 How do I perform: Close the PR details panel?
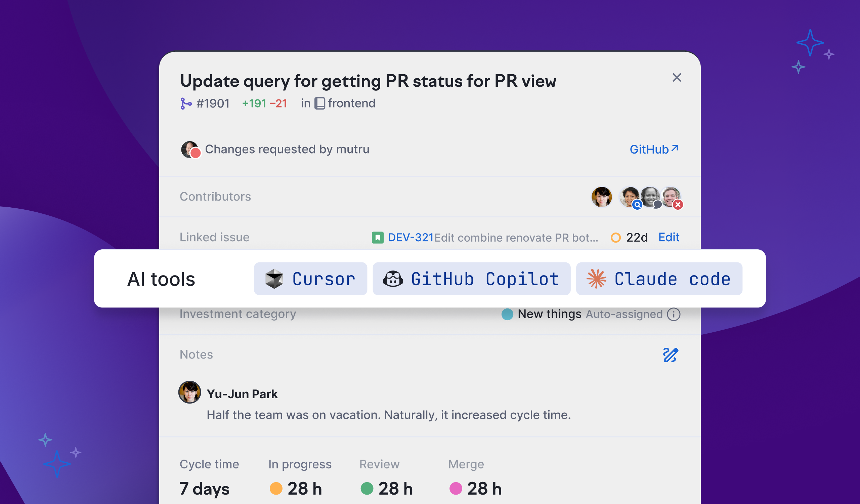(x=676, y=78)
